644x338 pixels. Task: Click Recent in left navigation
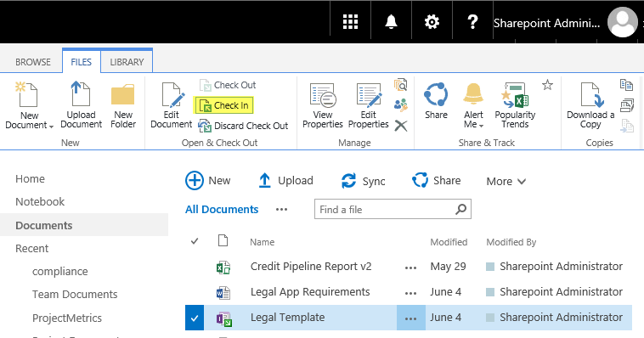click(31, 249)
